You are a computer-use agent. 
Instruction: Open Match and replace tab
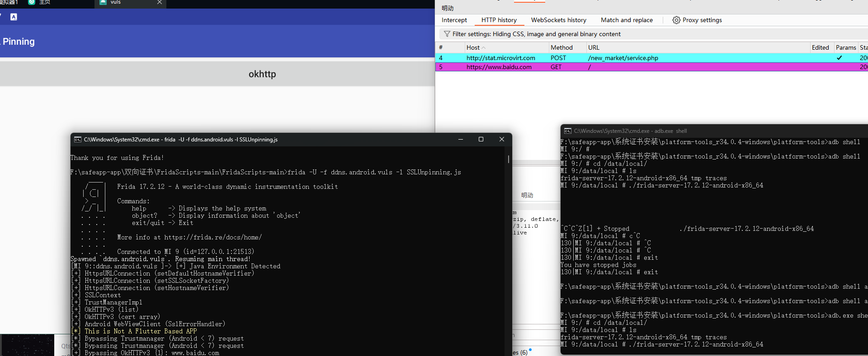pyautogui.click(x=627, y=20)
